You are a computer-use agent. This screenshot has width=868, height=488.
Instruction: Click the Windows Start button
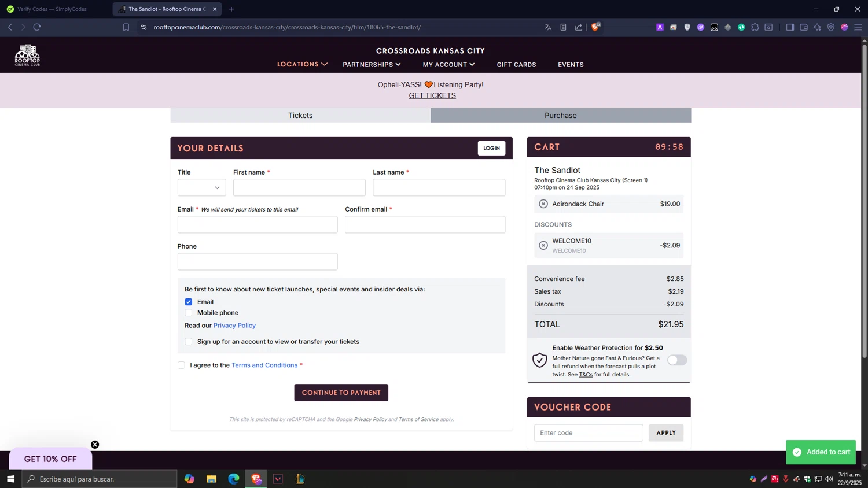pyautogui.click(x=10, y=479)
